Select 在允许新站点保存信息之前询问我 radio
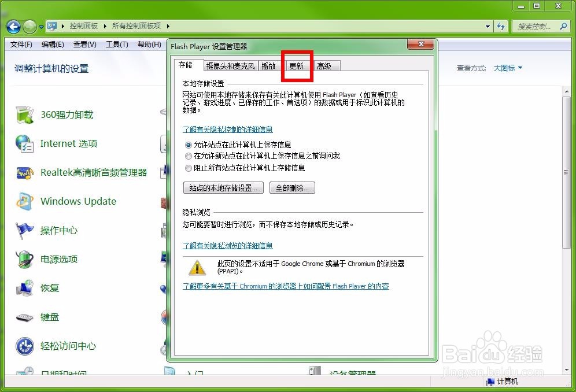Viewport: 576px width, 392px height. pos(189,156)
